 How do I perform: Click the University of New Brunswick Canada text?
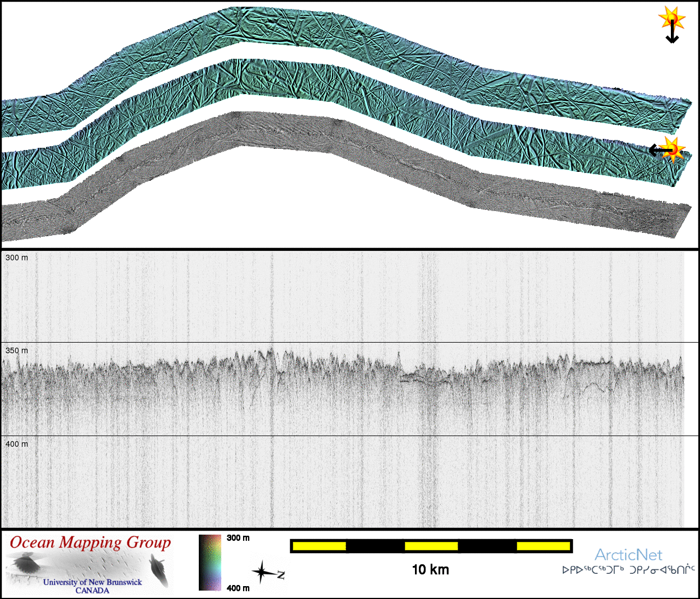[92, 586]
